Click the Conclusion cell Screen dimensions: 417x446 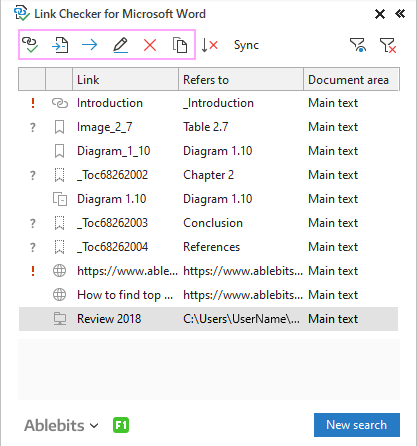coord(213,223)
